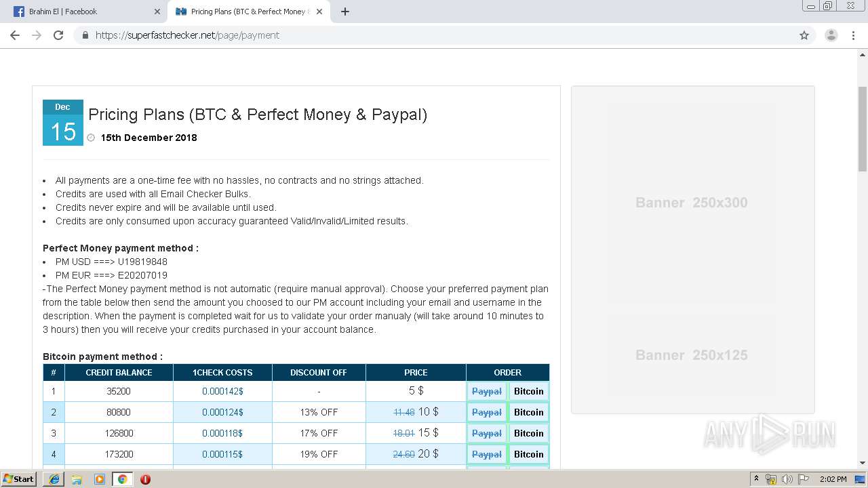Order 20 $ plan with Bitcoin

pos(529,454)
